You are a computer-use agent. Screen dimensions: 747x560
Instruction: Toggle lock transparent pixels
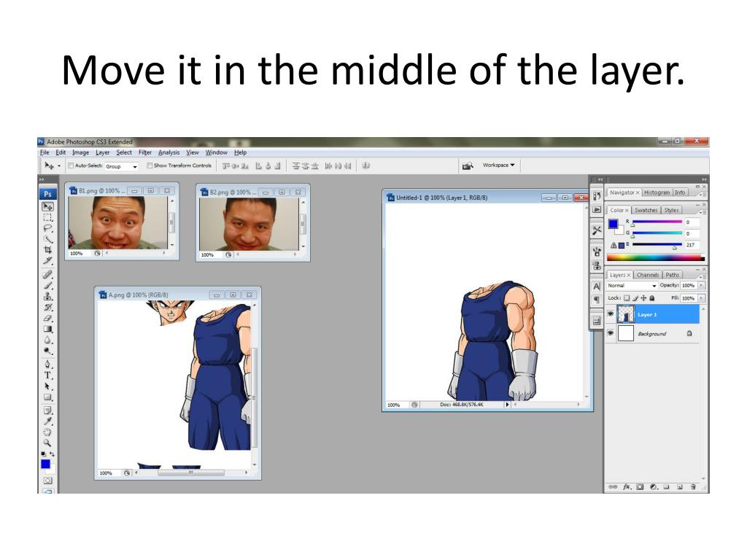[x=627, y=298]
